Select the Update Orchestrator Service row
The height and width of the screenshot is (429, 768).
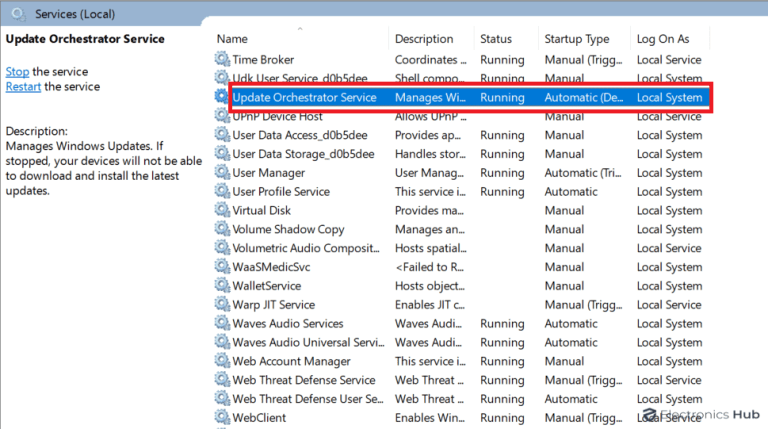click(x=304, y=98)
